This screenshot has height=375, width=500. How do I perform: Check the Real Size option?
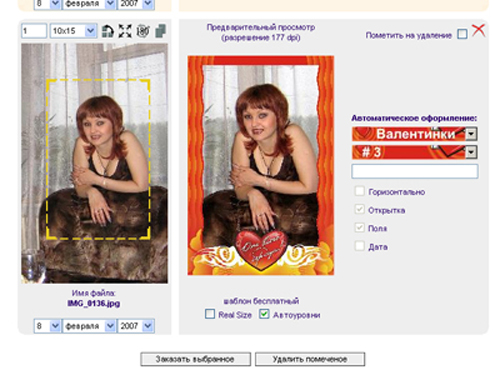click(210, 314)
